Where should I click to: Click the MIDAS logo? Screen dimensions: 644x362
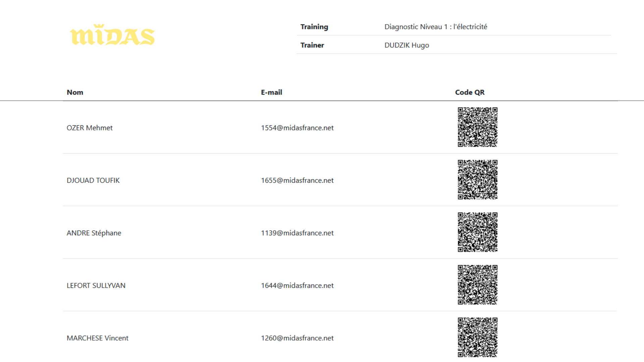[112, 35]
